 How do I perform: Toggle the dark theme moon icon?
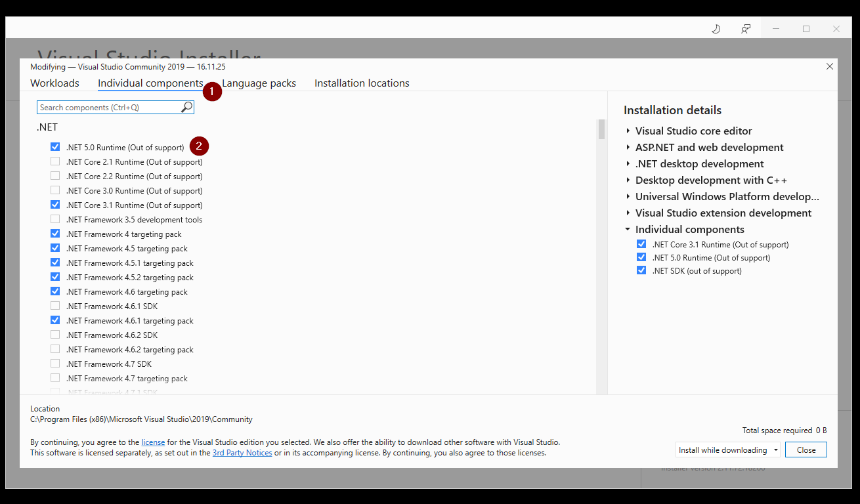click(x=716, y=29)
